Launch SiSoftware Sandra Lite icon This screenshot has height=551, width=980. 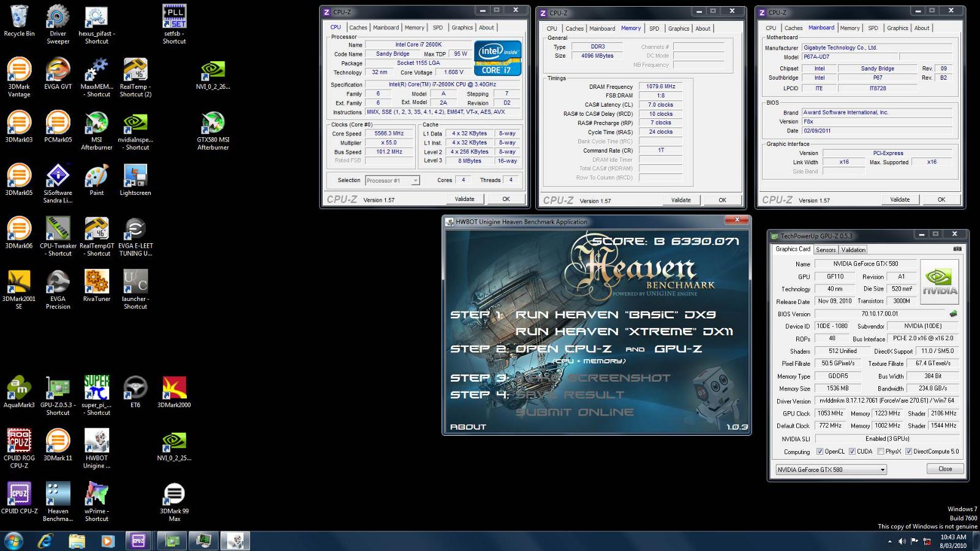click(58, 183)
